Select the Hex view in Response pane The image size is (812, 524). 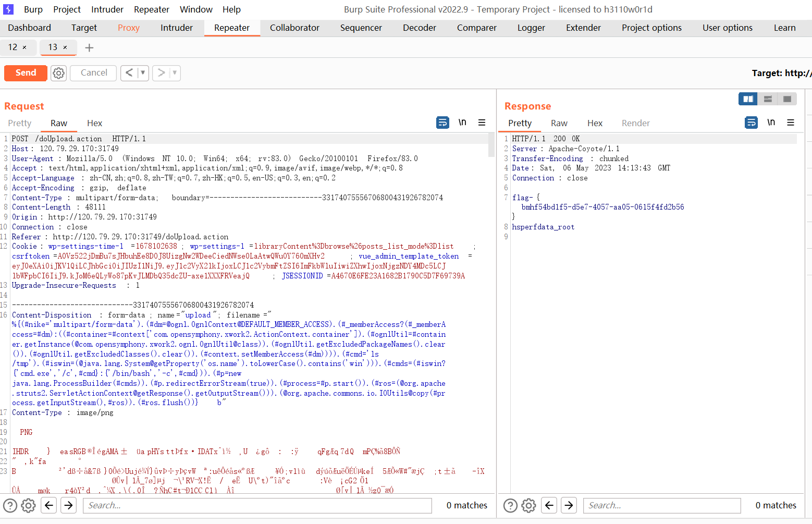[595, 123]
